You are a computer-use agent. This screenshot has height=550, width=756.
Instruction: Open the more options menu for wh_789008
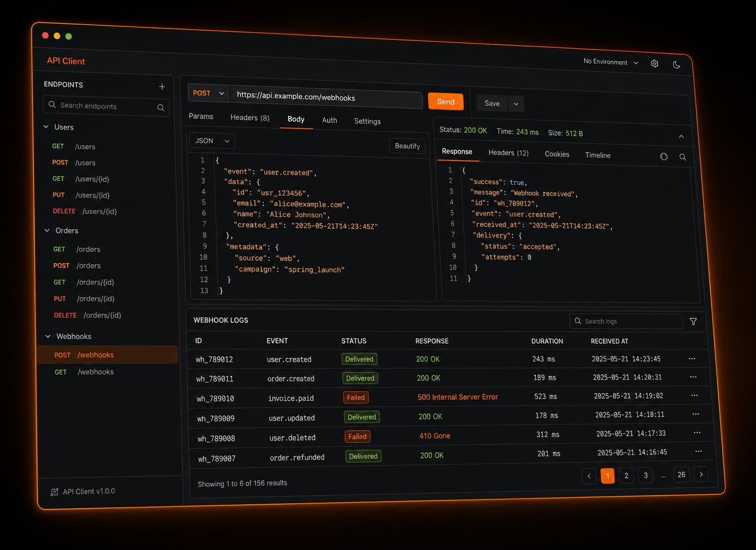click(x=697, y=432)
